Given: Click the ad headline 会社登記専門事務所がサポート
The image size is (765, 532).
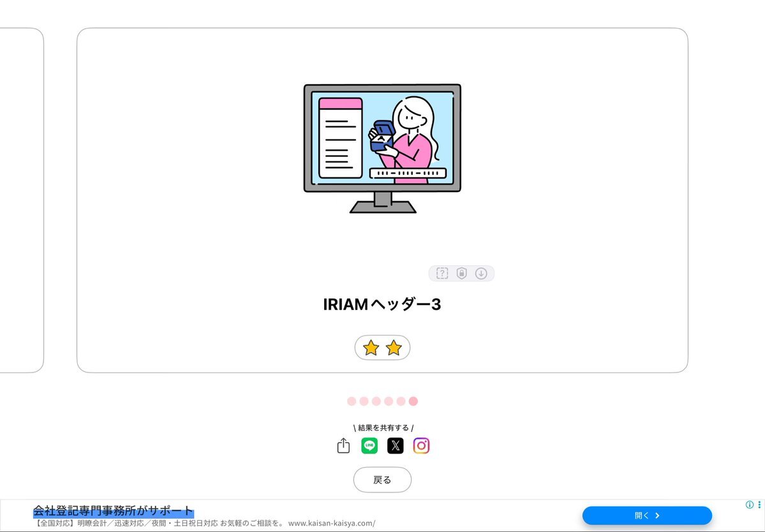Looking at the screenshot, I should coord(113,511).
